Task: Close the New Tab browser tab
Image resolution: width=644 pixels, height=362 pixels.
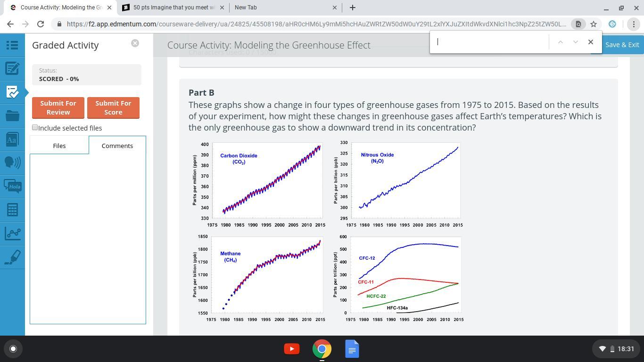Action: tap(335, 8)
